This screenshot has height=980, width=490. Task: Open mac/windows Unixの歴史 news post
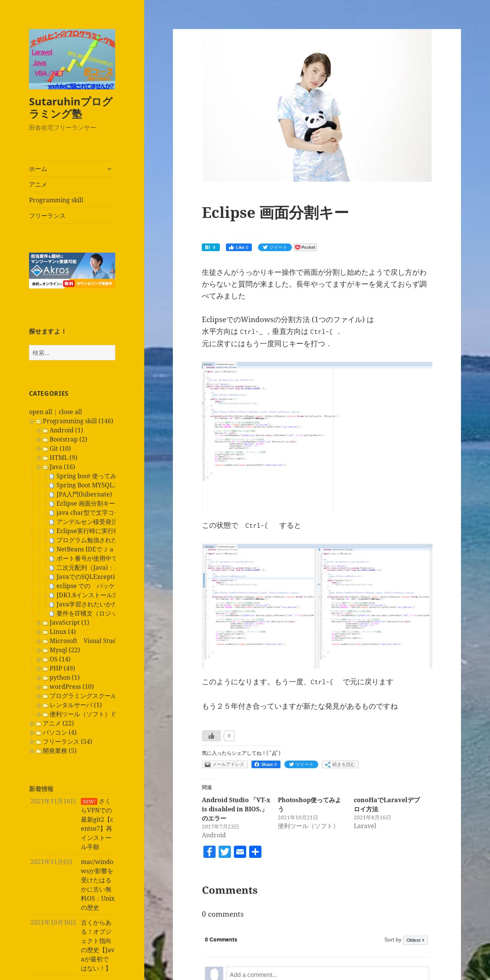point(97,885)
